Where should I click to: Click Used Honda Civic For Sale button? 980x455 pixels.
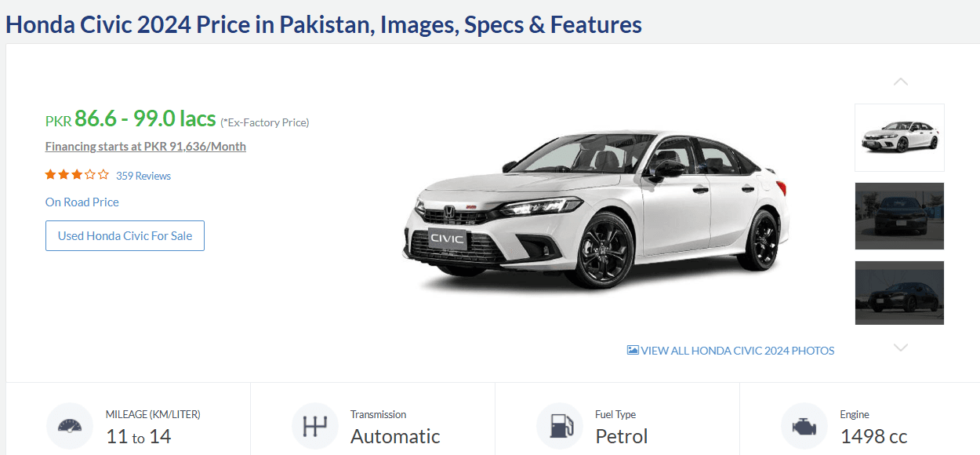pyautogui.click(x=125, y=235)
